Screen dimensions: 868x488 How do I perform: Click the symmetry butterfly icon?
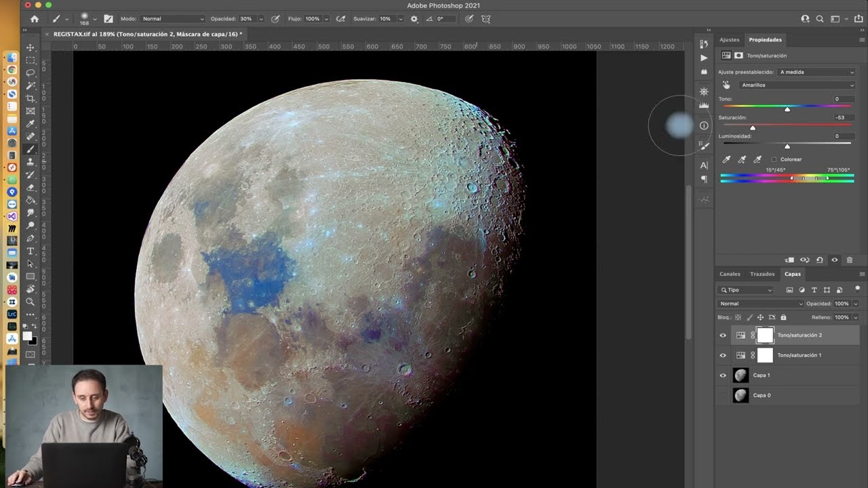point(486,19)
